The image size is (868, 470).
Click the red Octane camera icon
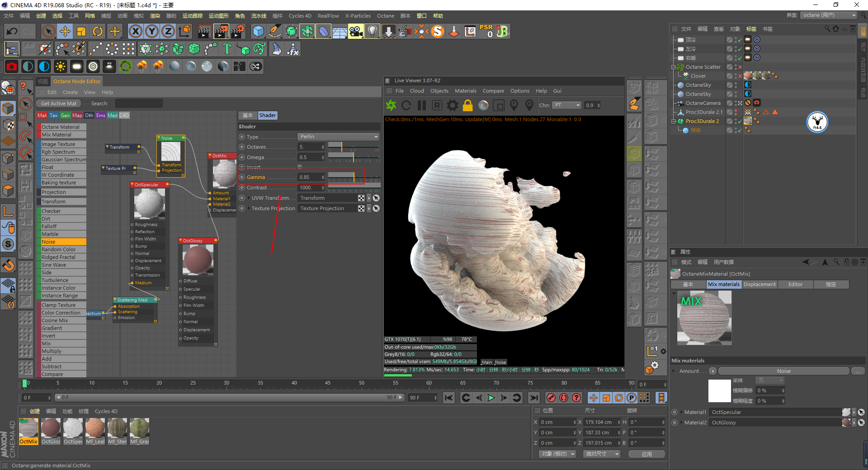pos(12,66)
